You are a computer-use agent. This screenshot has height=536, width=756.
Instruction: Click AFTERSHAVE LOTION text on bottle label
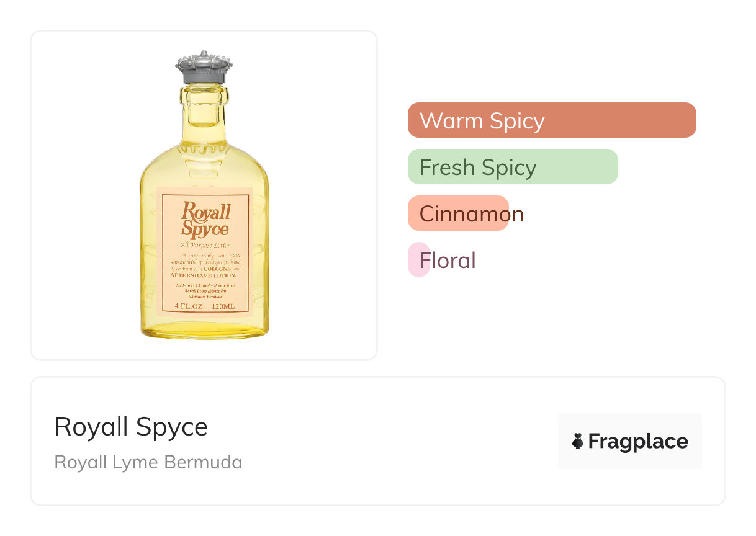[204, 275]
